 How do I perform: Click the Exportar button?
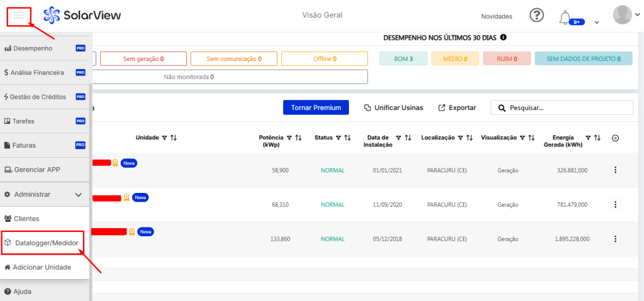457,107
